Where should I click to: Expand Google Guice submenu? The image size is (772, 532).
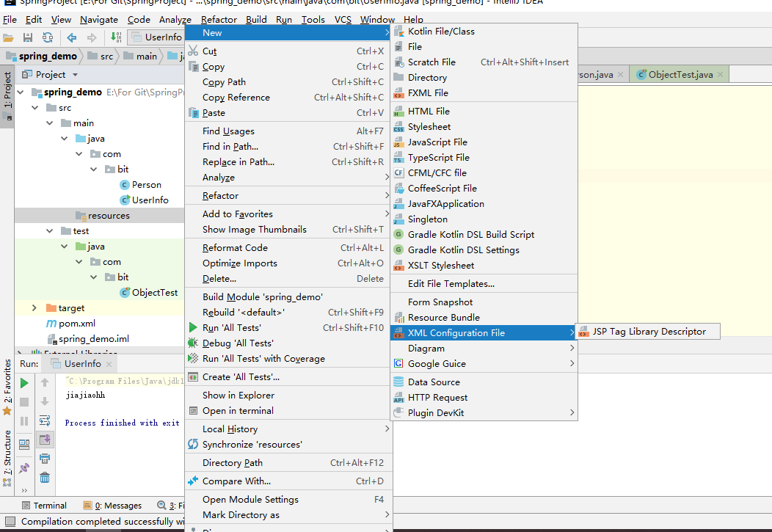click(484, 363)
